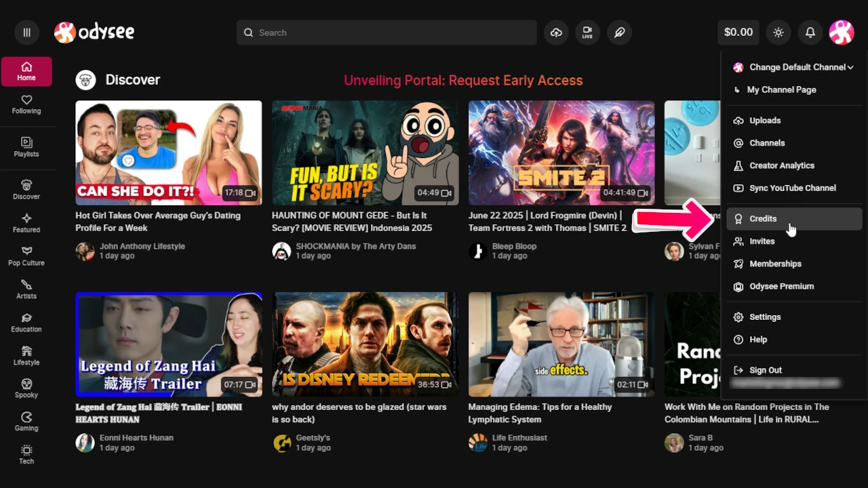Open the $0.00 wallet balance
Image resolution: width=868 pixels, height=488 pixels.
click(x=738, y=32)
